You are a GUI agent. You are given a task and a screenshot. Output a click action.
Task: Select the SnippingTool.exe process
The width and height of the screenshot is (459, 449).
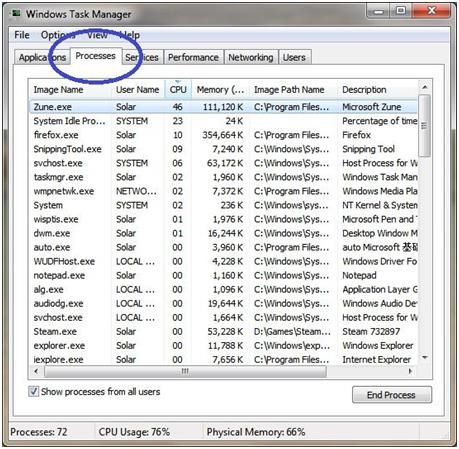(x=223, y=149)
